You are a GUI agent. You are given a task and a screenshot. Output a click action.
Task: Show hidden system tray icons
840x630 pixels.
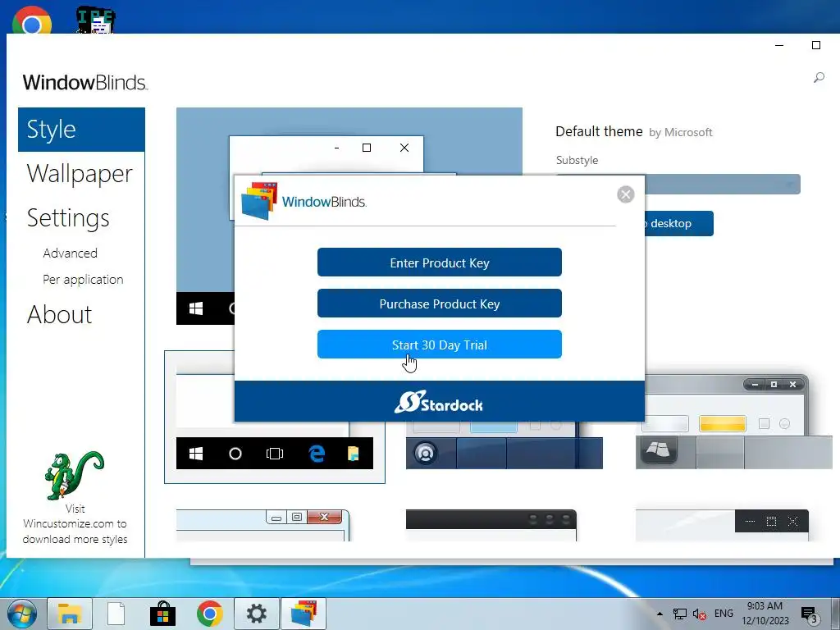[x=660, y=614]
